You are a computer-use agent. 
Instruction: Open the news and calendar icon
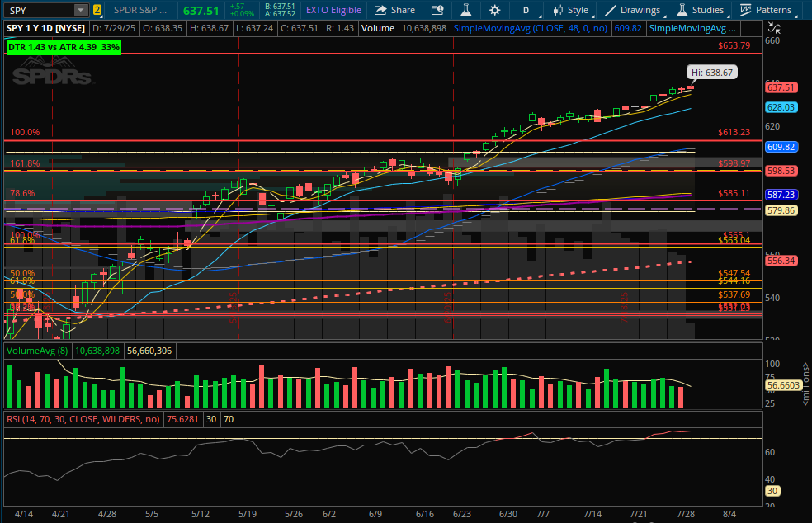pos(437,10)
